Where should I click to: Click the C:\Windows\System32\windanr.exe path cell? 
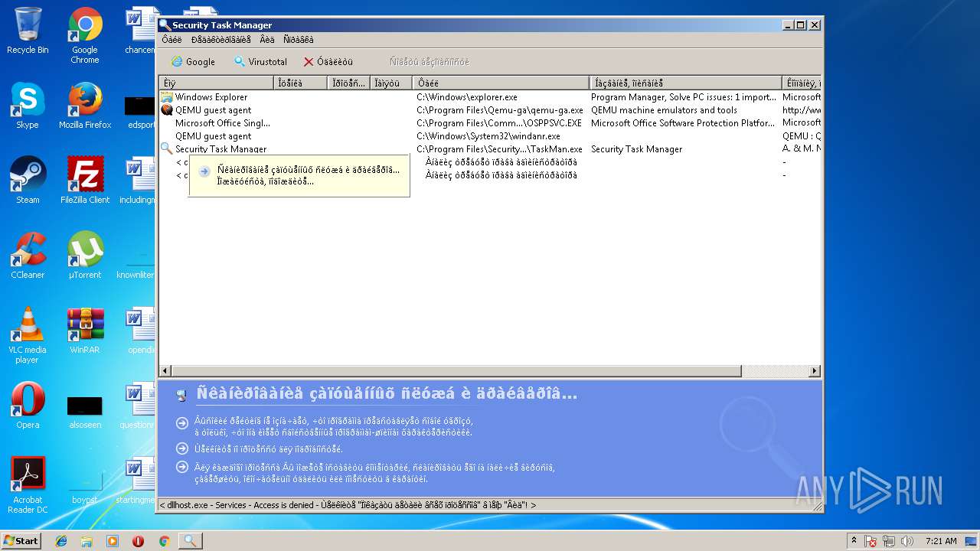click(x=488, y=136)
